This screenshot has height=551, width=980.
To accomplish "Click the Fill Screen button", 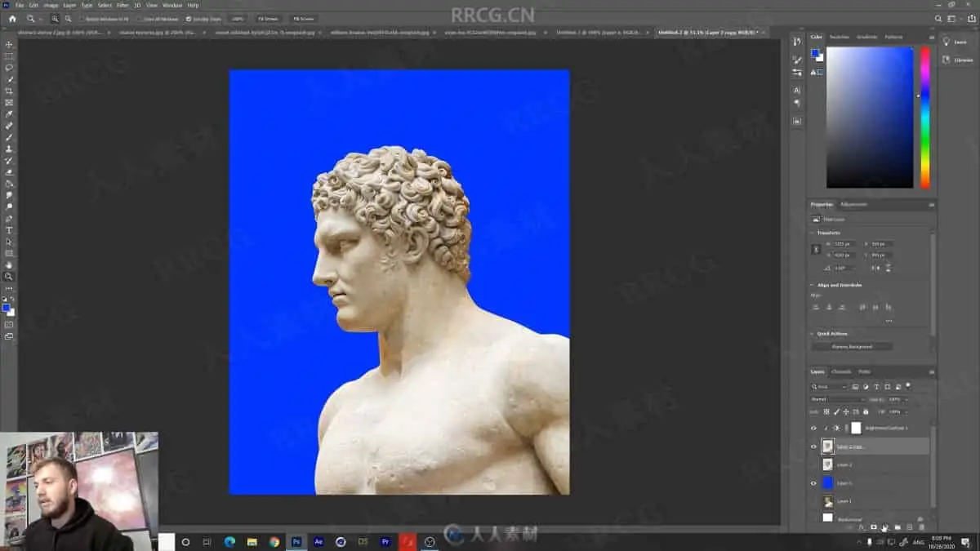I will [x=303, y=18].
